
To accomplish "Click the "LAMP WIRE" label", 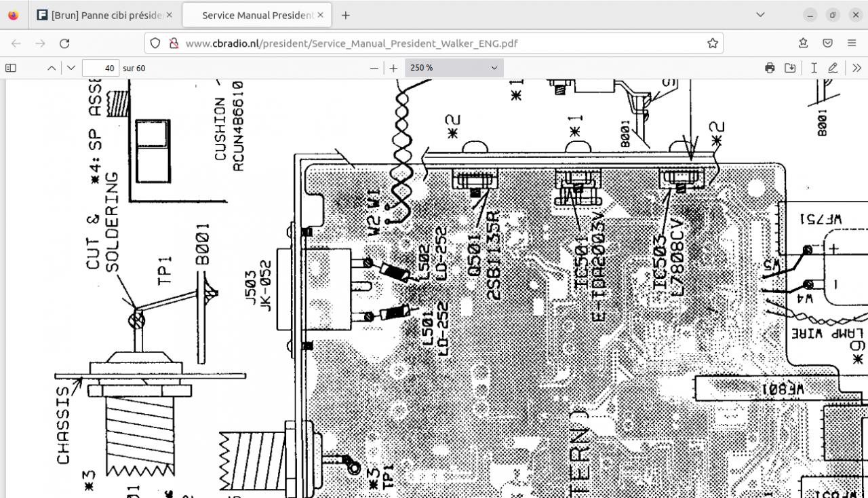I will (x=826, y=334).
